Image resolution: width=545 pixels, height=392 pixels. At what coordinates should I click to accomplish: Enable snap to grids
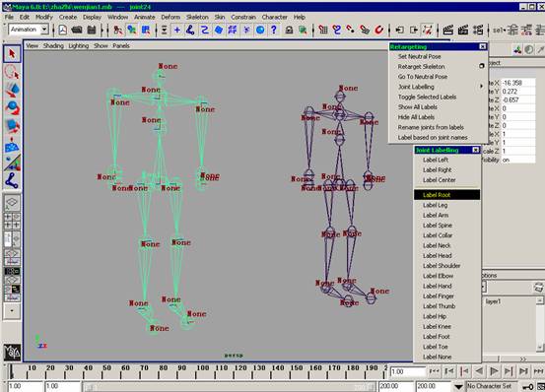[x=323, y=30]
